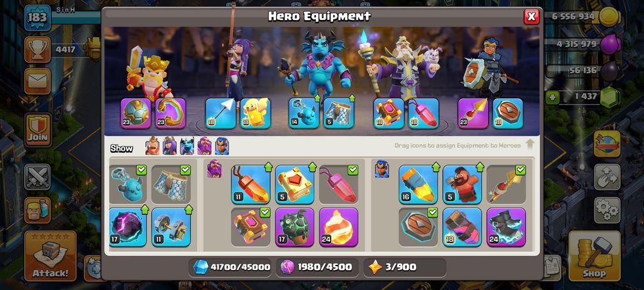Open Minion Prince equipped Henchmen Puppet slot
The image size is (644, 290).
click(303, 113)
